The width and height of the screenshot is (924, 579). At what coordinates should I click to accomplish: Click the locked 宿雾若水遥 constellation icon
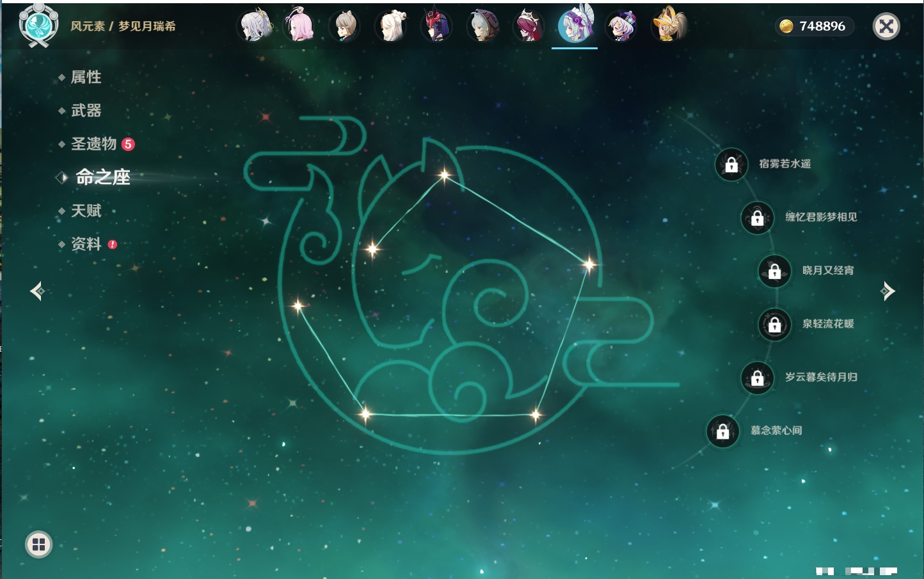click(731, 164)
